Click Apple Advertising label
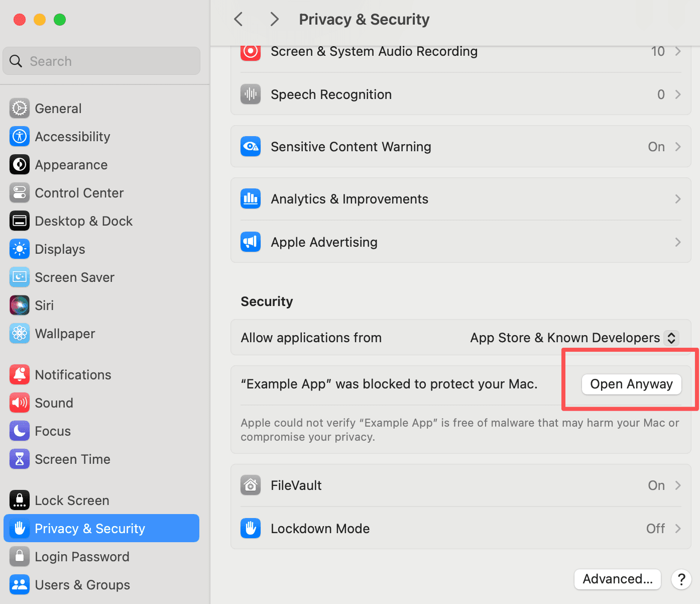This screenshot has height=604, width=700. [x=324, y=242]
